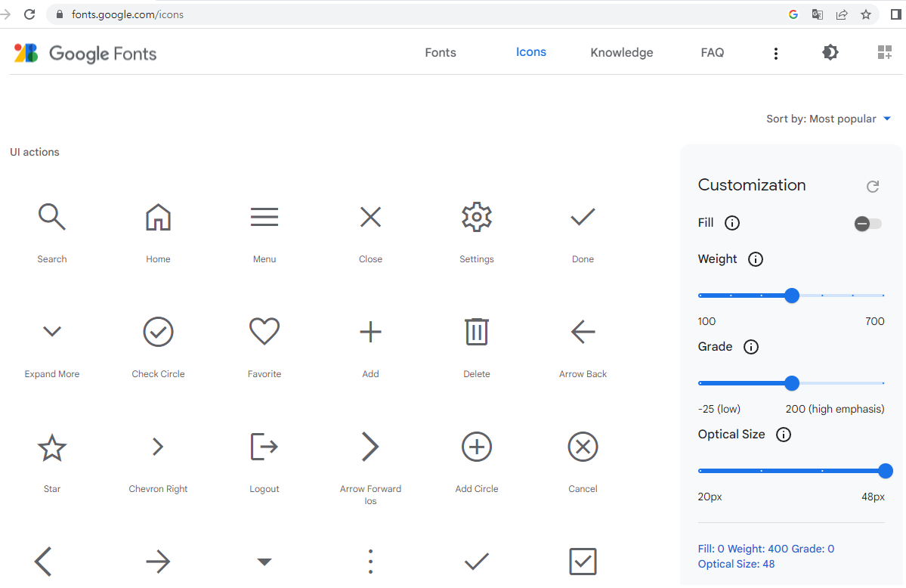The image size is (906, 588).
Task: Click the browser address bar URL
Action: 128,14
